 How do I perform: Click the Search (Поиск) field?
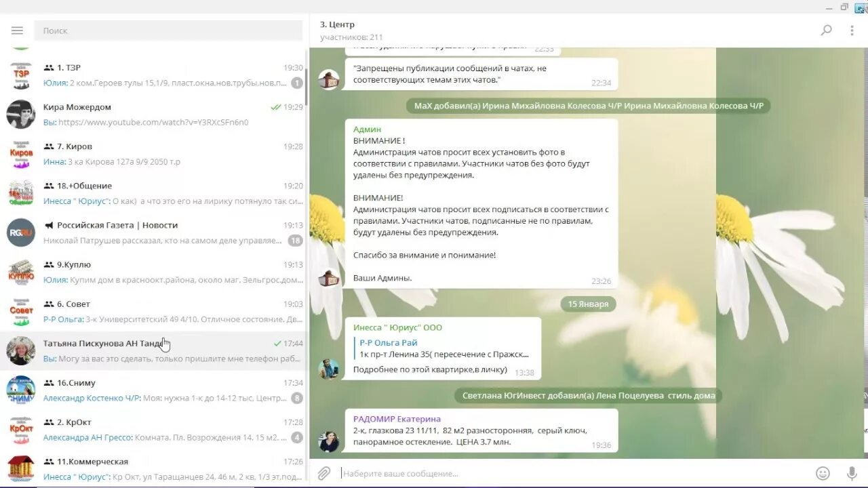click(168, 30)
